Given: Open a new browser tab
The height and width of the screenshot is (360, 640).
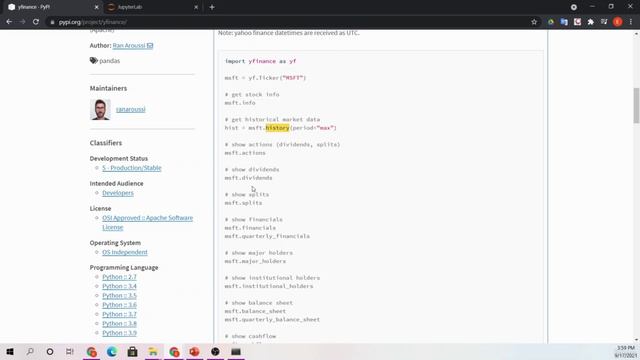Looking at the screenshot, I should (212, 7).
